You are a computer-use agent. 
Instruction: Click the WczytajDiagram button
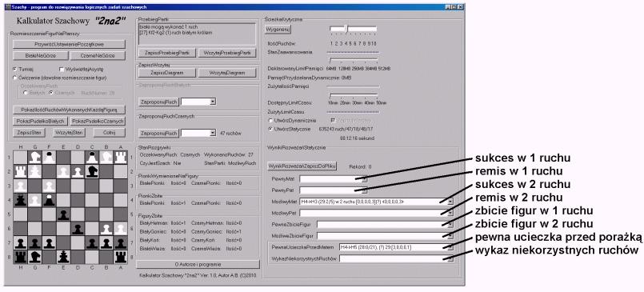[227, 73]
